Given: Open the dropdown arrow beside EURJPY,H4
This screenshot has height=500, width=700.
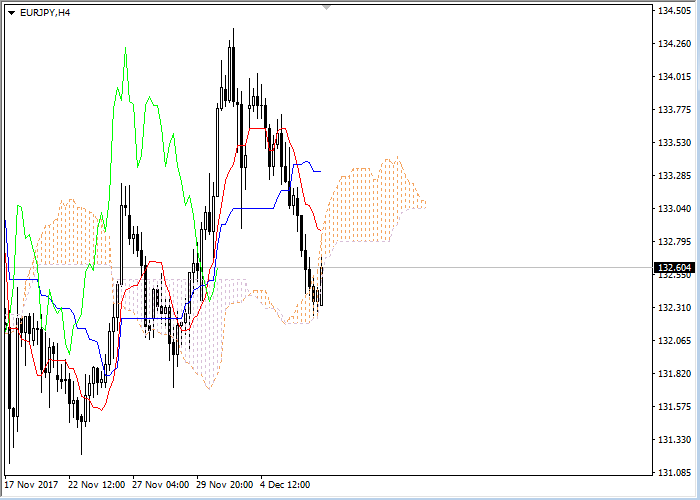Looking at the screenshot, I should [11, 13].
